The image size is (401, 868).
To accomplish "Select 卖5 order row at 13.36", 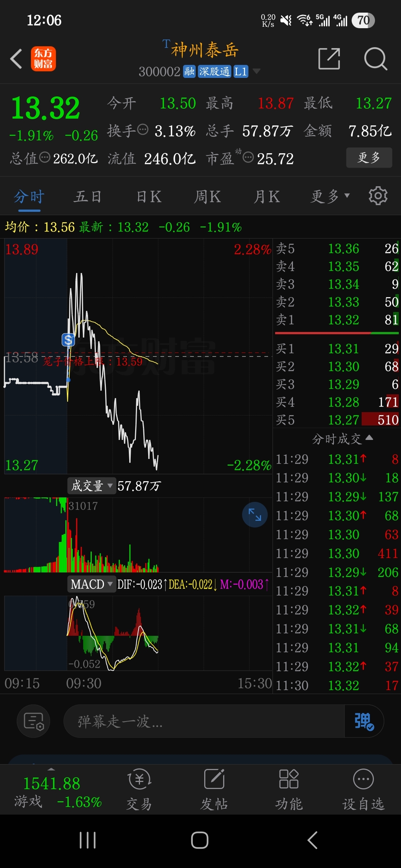I will coord(337,248).
